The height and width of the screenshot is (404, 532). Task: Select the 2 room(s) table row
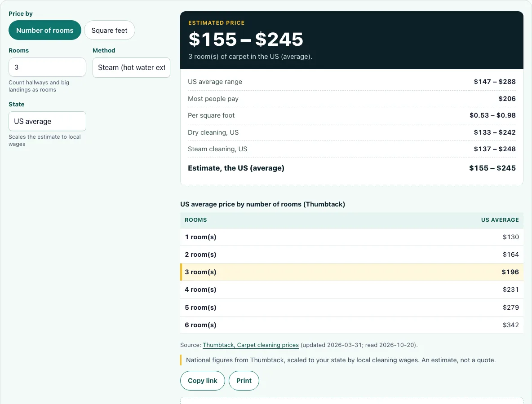point(352,255)
